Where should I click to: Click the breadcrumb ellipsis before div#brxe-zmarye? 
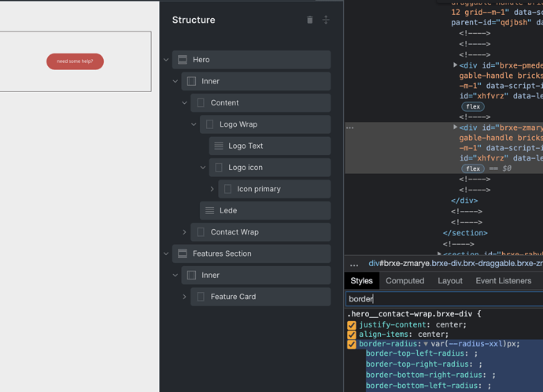(x=354, y=264)
